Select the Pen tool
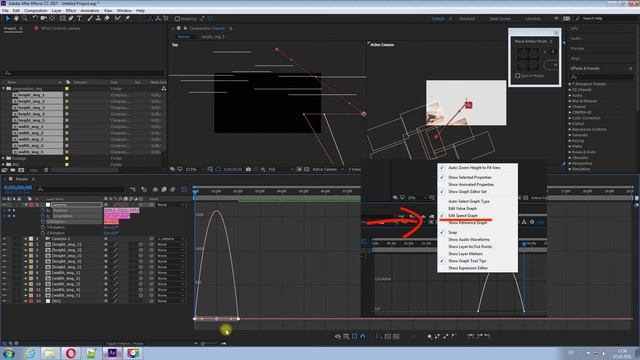Screen dimensions: 640x360 click(71, 18)
